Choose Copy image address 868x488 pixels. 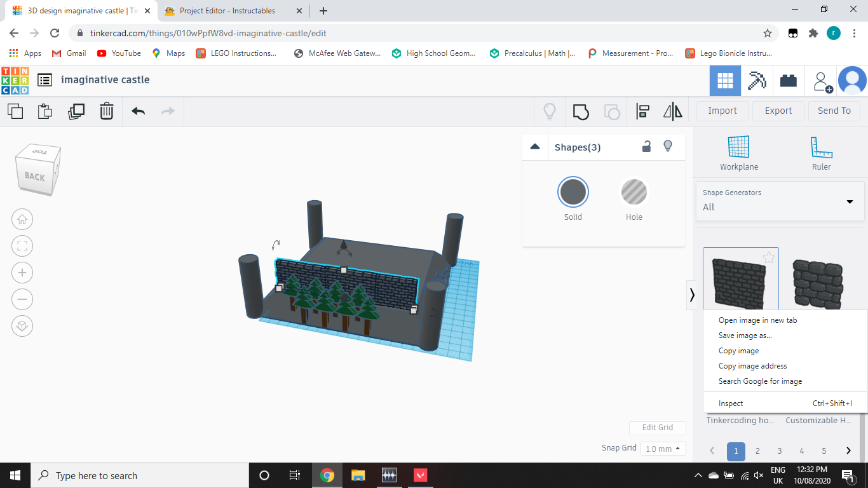click(x=752, y=366)
